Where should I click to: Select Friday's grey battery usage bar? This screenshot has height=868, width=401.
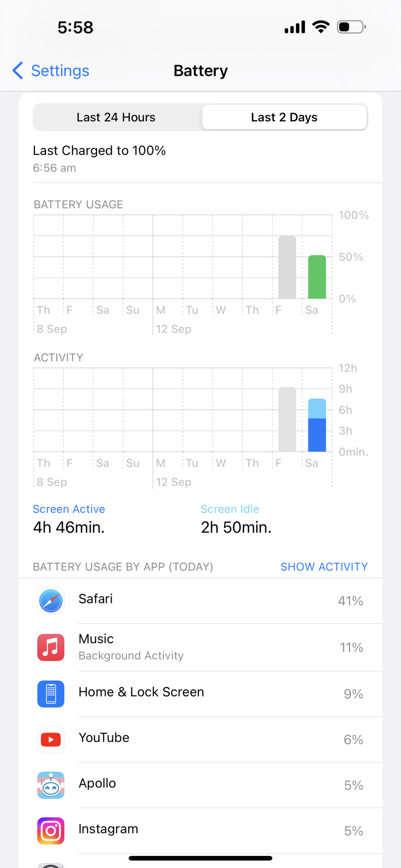287,267
